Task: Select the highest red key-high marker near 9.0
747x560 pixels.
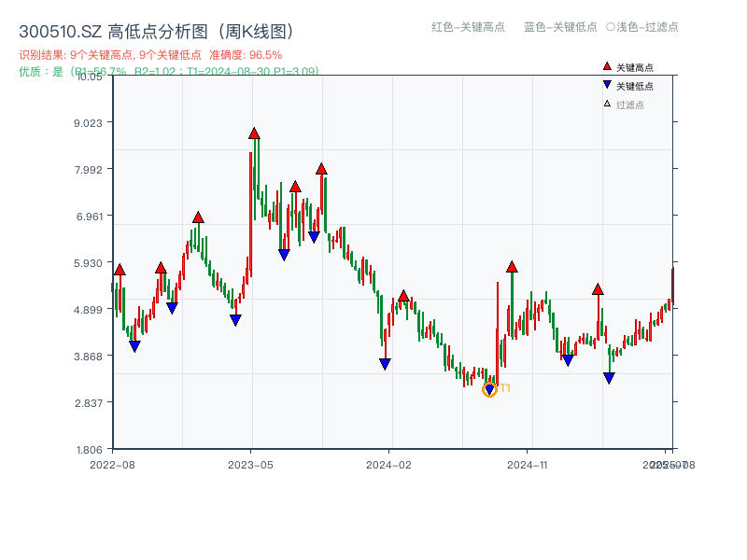Action: (252, 133)
